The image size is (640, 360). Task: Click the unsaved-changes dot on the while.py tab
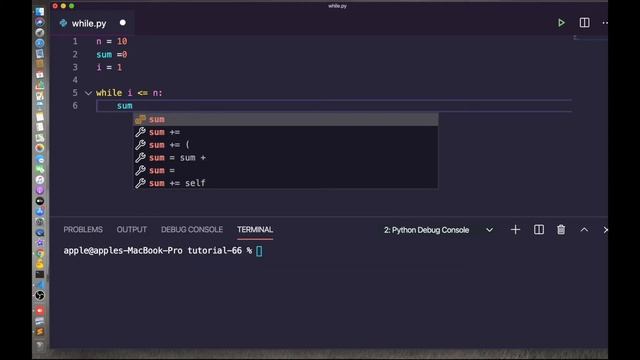pos(123,23)
